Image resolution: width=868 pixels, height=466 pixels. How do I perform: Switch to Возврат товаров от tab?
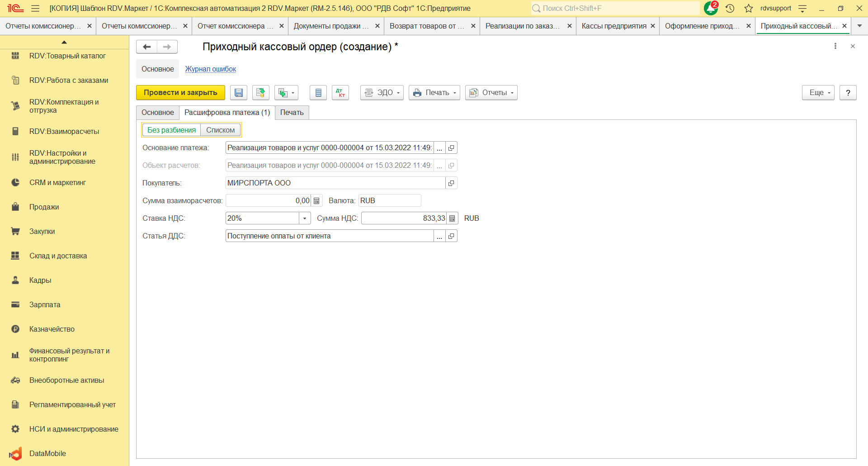click(x=427, y=26)
